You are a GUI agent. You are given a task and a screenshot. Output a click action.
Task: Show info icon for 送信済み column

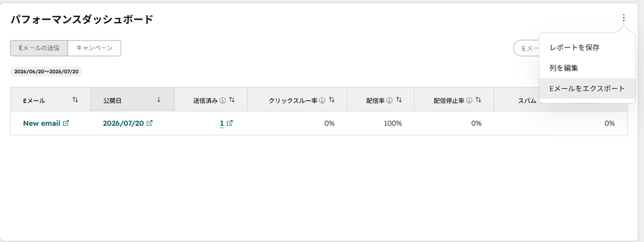pos(223,101)
